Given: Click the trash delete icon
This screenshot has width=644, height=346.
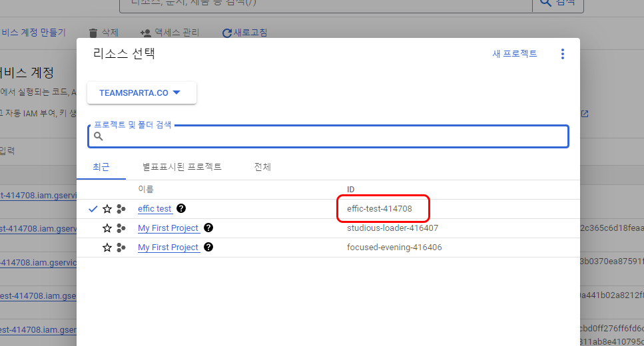Looking at the screenshot, I should coord(93,33).
